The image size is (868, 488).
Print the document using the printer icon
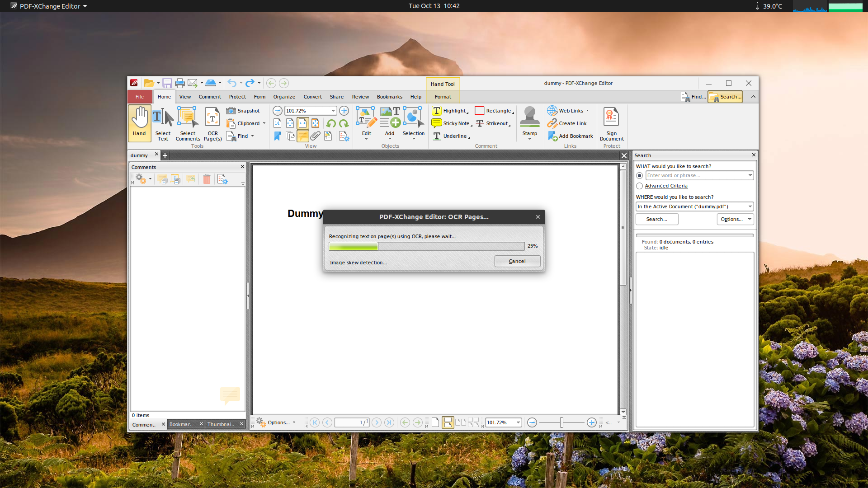179,83
